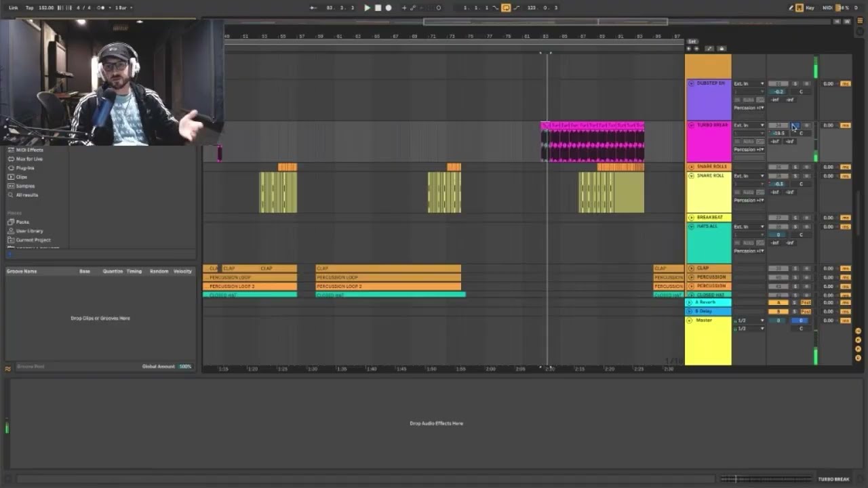Fold the TURBO BREAK track
The width and height of the screenshot is (868, 488).
[x=691, y=125]
